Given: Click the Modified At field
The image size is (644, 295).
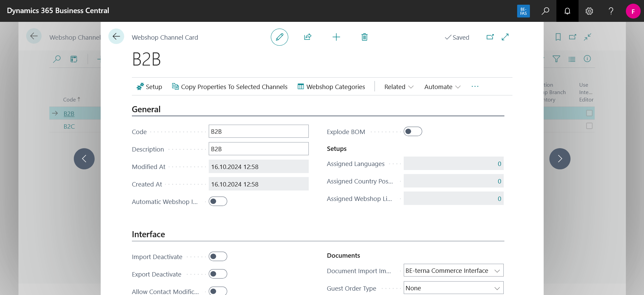Looking at the screenshot, I should tap(258, 166).
